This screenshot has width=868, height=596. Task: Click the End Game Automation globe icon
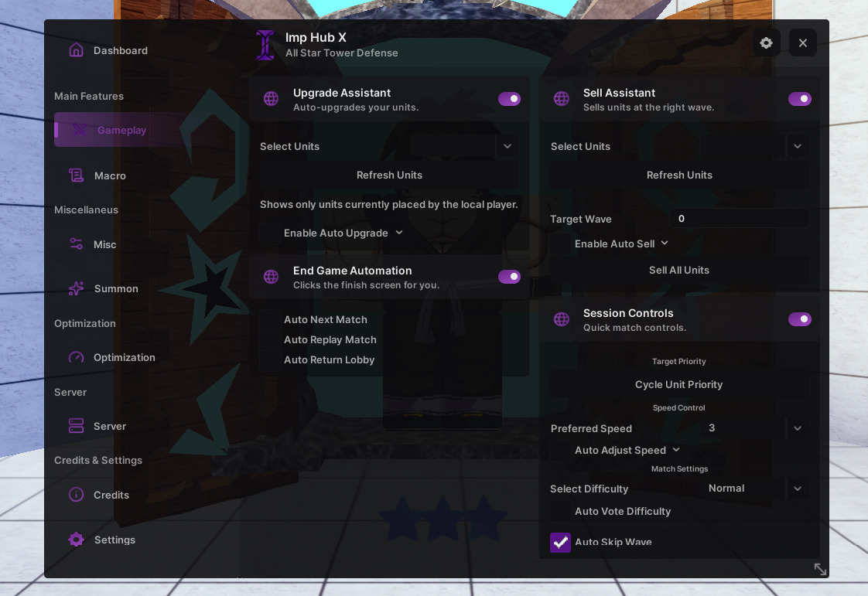(x=272, y=277)
